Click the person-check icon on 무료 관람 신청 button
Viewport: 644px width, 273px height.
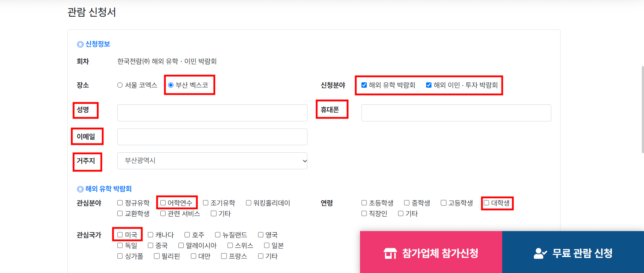click(x=541, y=253)
